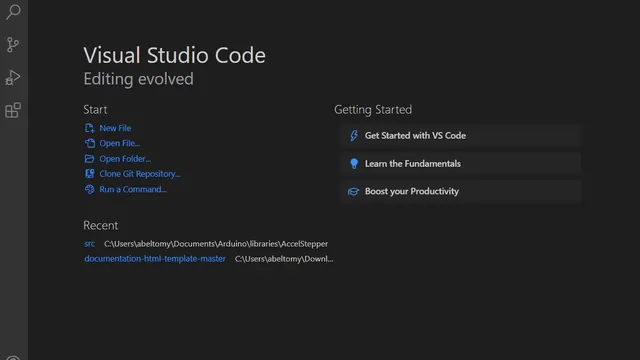This screenshot has height=360, width=640.
Task: Create a New File from Start
Action: tap(115, 128)
